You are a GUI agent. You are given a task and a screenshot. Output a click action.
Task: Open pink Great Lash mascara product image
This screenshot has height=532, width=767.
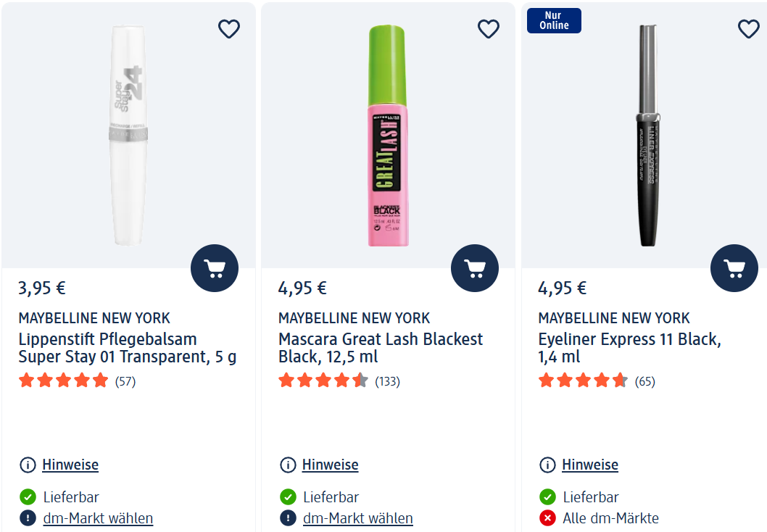pyautogui.click(x=387, y=136)
